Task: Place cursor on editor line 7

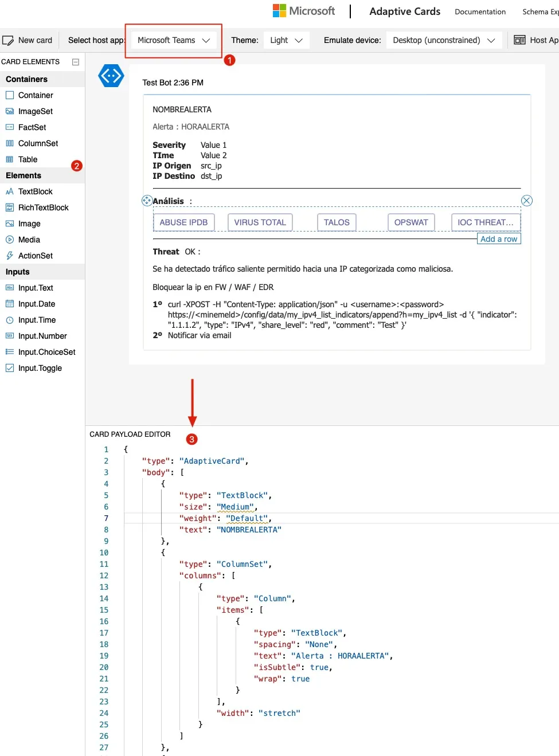Action: [x=342, y=518]
